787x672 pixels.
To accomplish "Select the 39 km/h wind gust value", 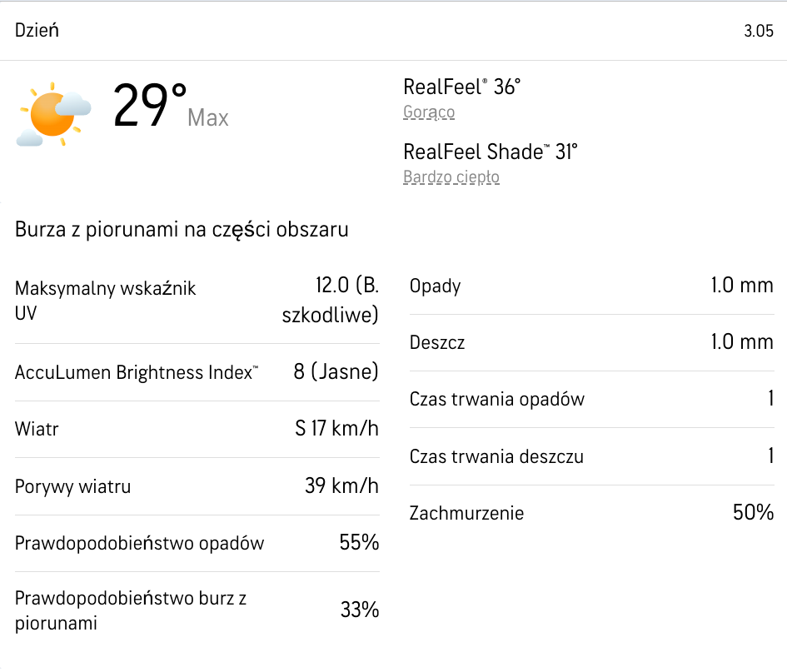I will [341, 486].
